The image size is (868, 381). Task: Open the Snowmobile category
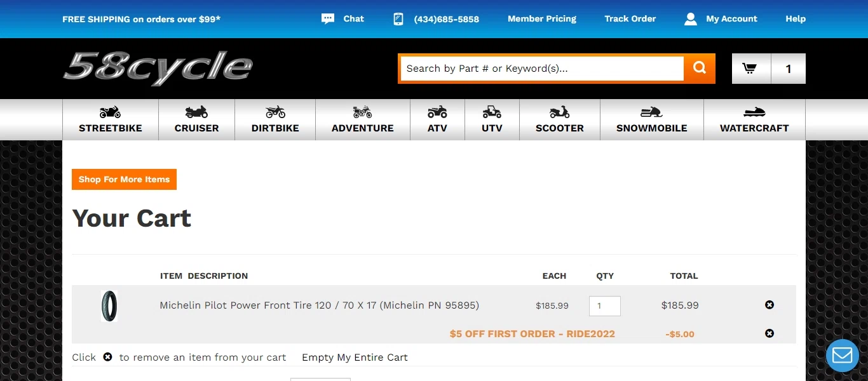click(x=652, y=119)
